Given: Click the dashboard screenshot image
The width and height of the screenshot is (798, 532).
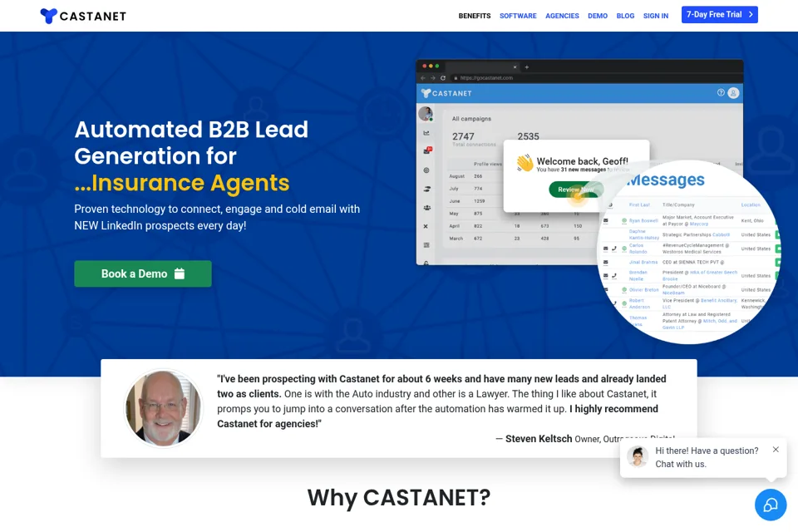Looking at the screenshot, I should point(579,162).
